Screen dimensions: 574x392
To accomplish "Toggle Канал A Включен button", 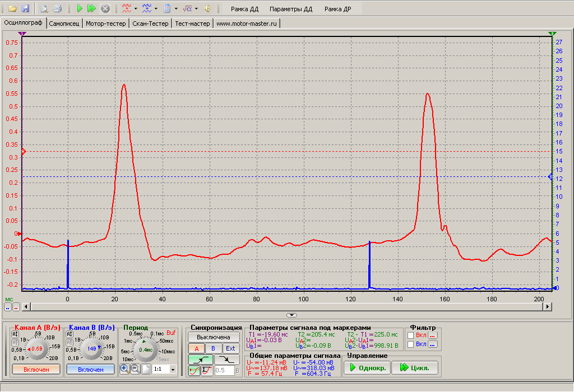I will tap(36, 370).
